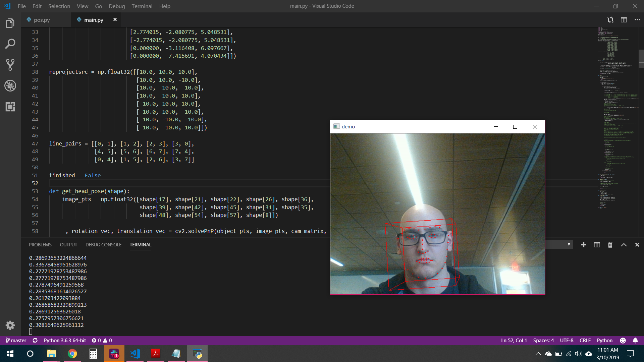This screenshot has height=362, width=644.
Task: Open the Search sidebar view
Action: (10, 44)
